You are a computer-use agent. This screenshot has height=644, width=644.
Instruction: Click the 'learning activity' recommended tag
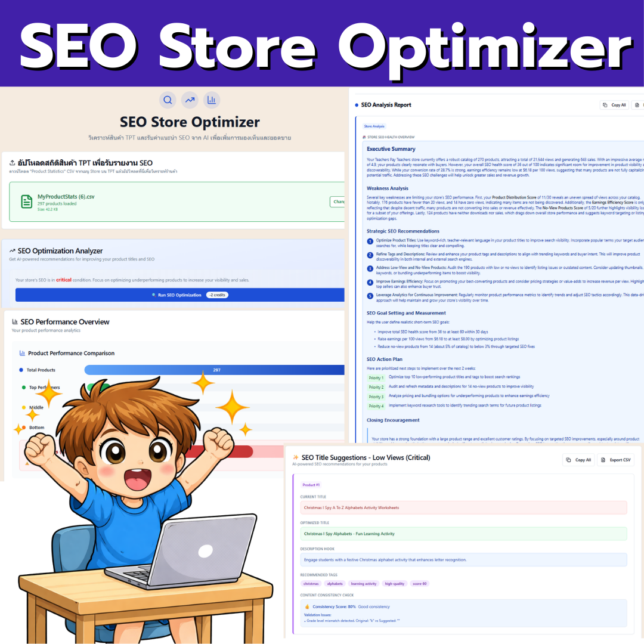[x=364, y=584]
